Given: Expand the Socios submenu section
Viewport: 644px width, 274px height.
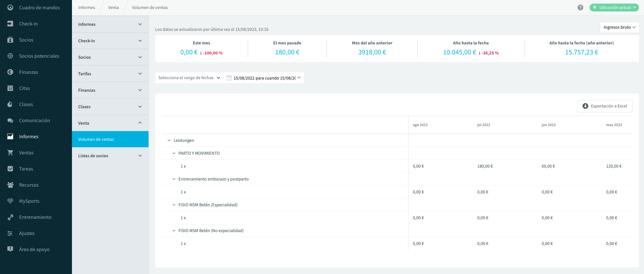Looking at the screenshot, I should point(110,57).
